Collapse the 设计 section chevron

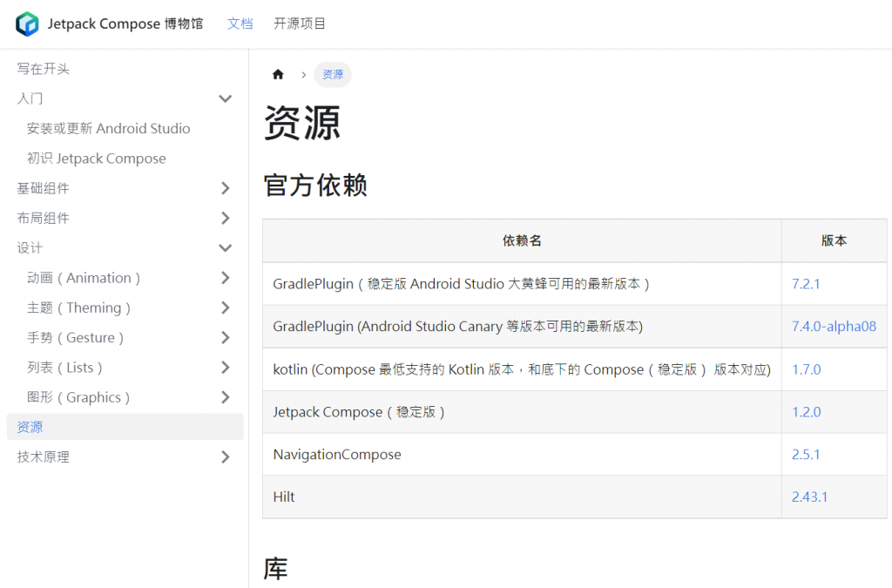(226, 248)
